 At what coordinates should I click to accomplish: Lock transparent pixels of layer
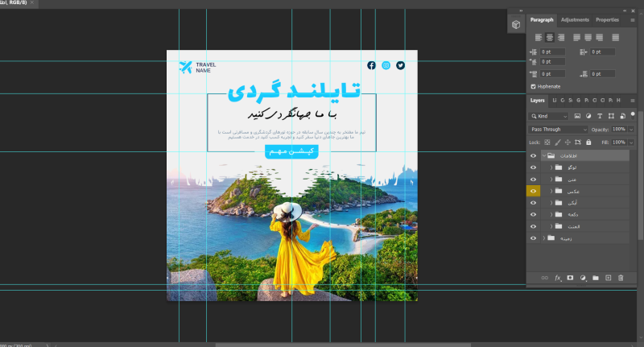point(547,143)
